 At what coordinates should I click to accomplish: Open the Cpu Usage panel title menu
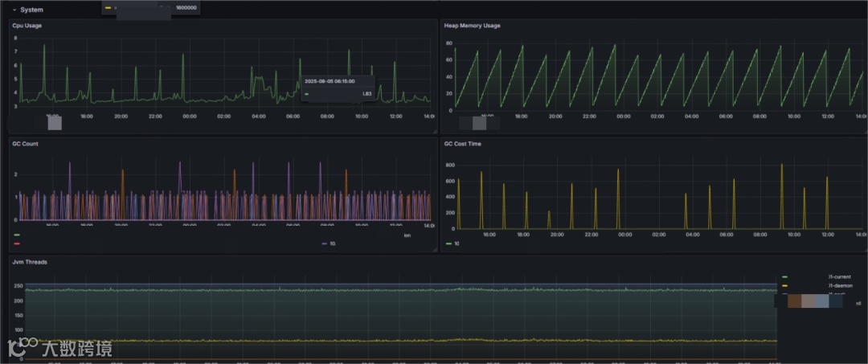pyautogui.click(x=27, y=26)
